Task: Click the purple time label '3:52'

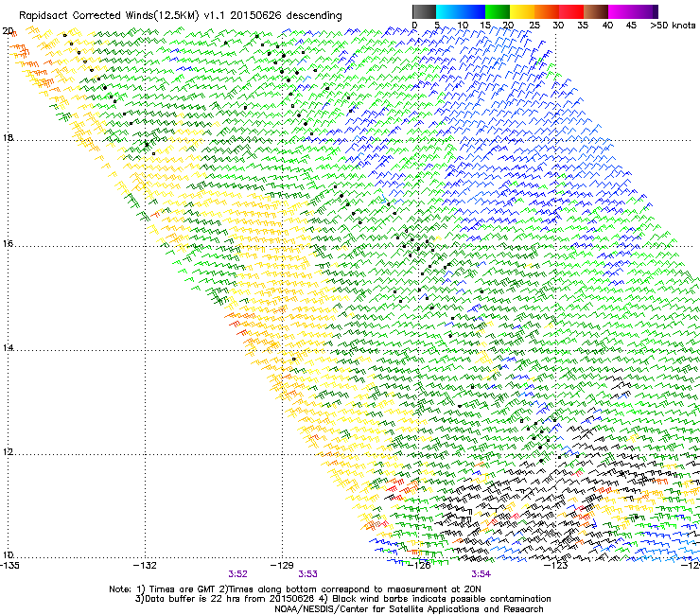Action: [237, 574]
